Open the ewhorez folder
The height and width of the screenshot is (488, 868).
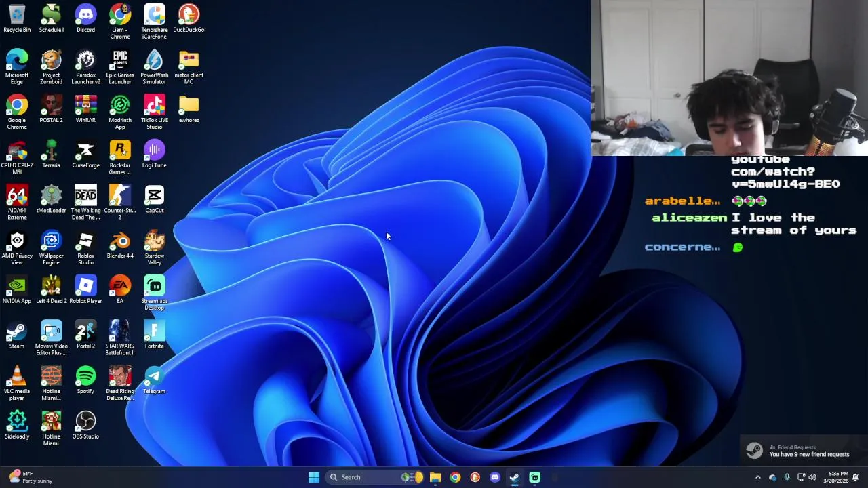(189, 109)
